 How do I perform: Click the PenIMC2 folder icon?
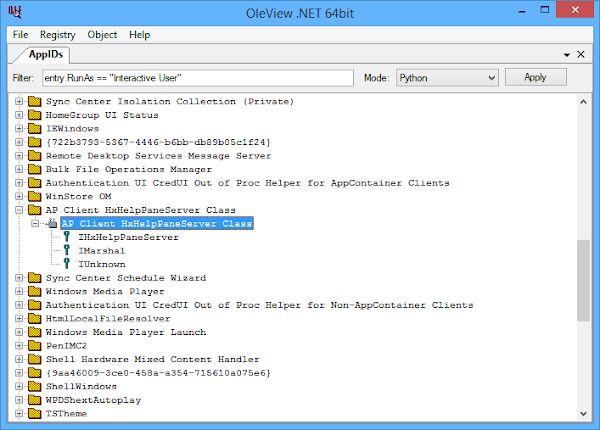tap(34, 346)
